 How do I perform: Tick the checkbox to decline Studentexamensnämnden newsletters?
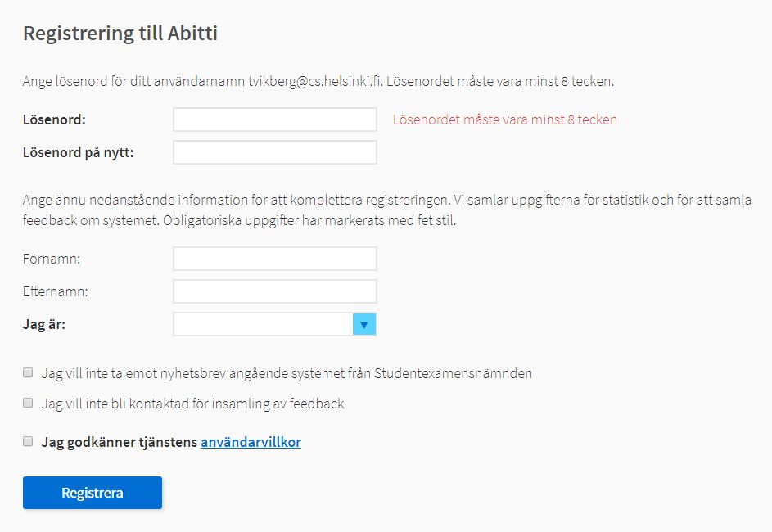28,372
